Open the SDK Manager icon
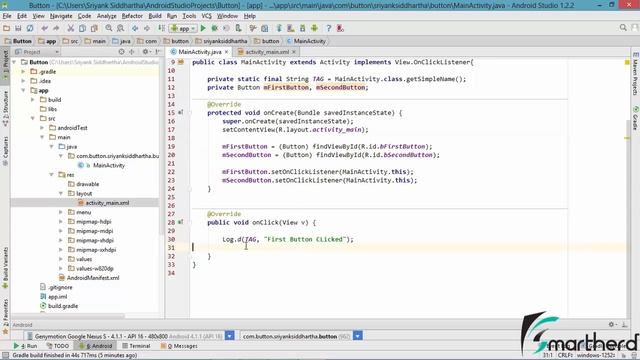The width and height of the screenshot is (640, 360). click(x=302, y=28)
